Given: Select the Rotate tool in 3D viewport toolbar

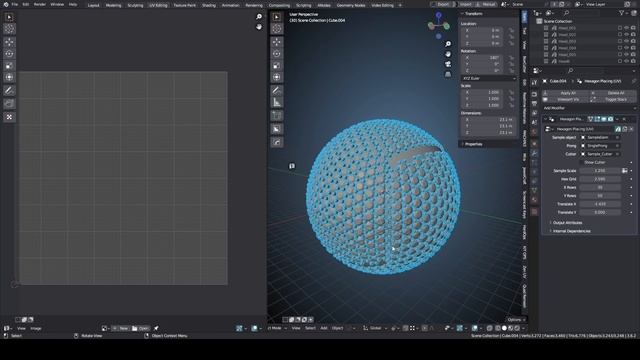Looking at the screenshot, I should [x=277, y=54].
